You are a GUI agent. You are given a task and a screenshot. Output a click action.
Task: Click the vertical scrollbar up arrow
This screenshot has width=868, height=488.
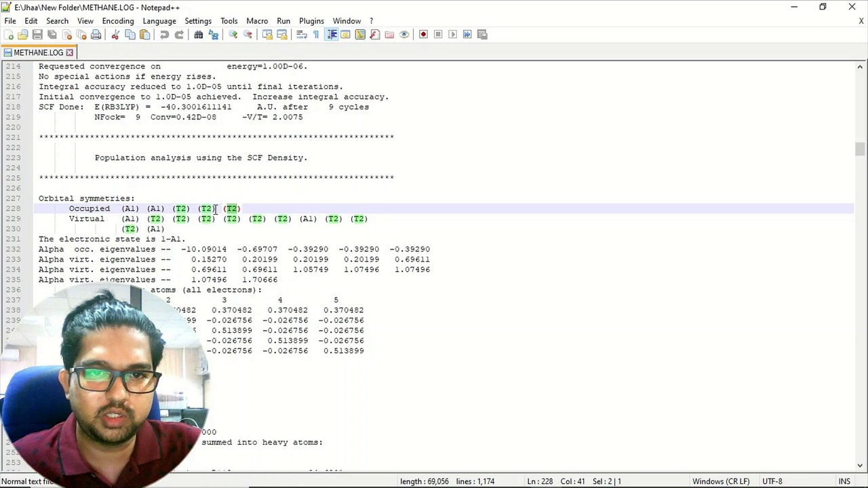coord(861,66)
